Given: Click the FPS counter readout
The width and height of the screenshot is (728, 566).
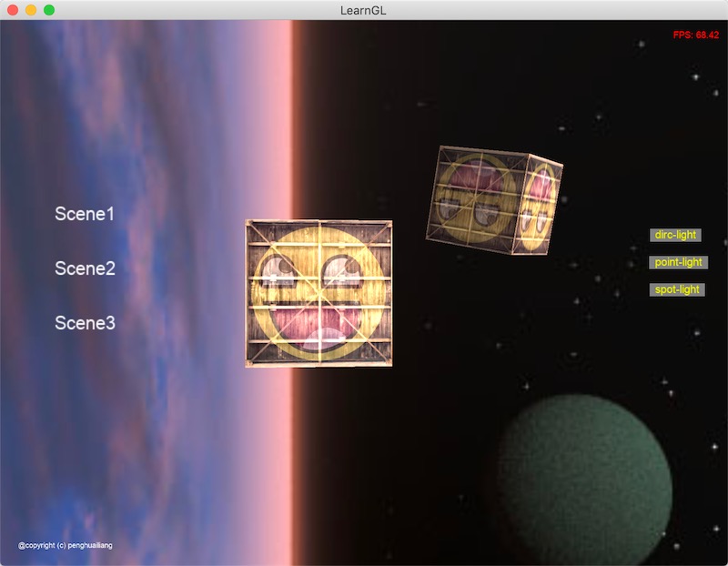Looking at the screenshot, I should point(696,35).
